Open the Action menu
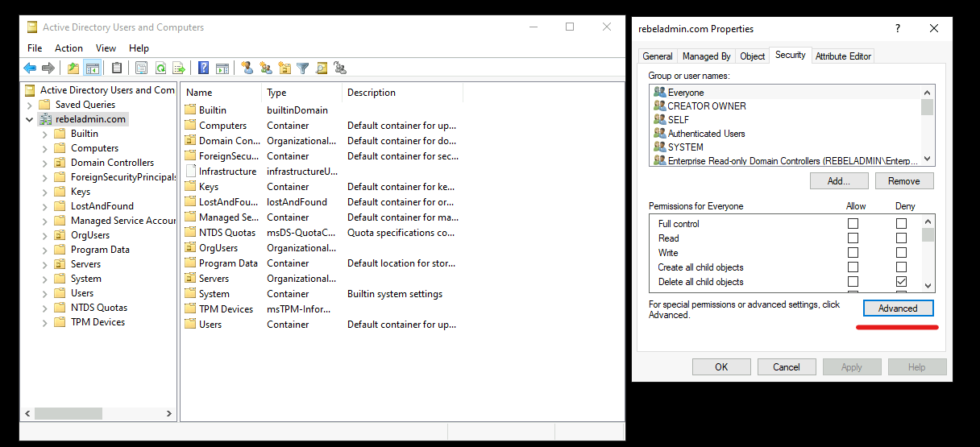Viewport: 980px width, 447px height. tap(69, 48)
